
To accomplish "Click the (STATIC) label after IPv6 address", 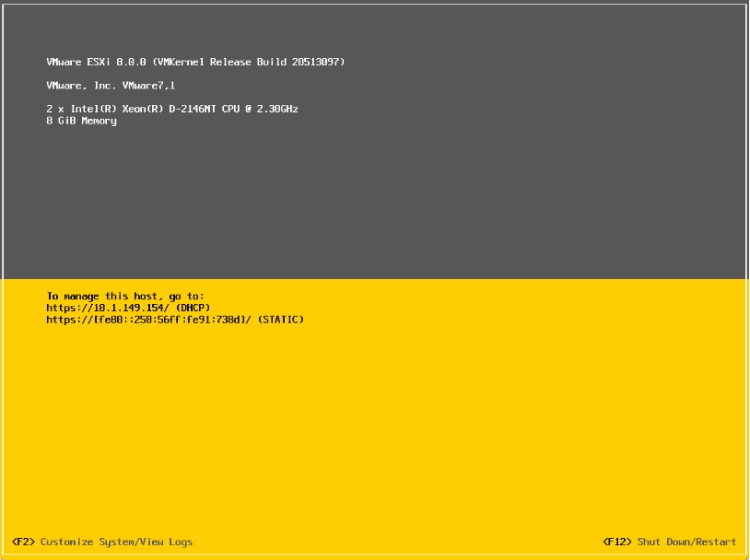I will coord(280,320).
